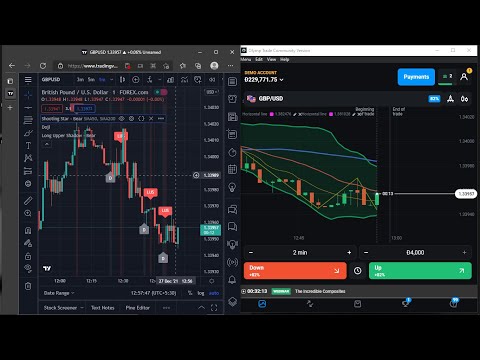The width and height of the screenshot is (480, 360).
Task: Collapse the bottom panel with chevron up
Action: pyautogui.click(x=202, y=308)
